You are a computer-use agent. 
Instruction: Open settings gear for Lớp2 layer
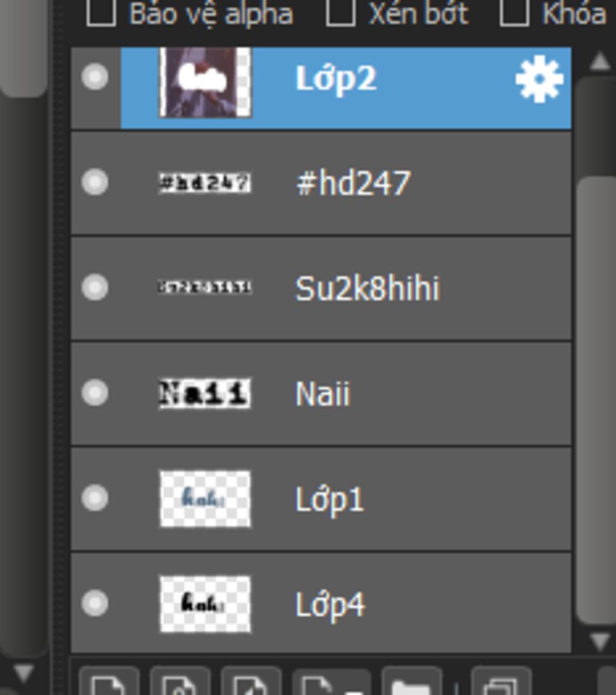[x=540, y=79]
